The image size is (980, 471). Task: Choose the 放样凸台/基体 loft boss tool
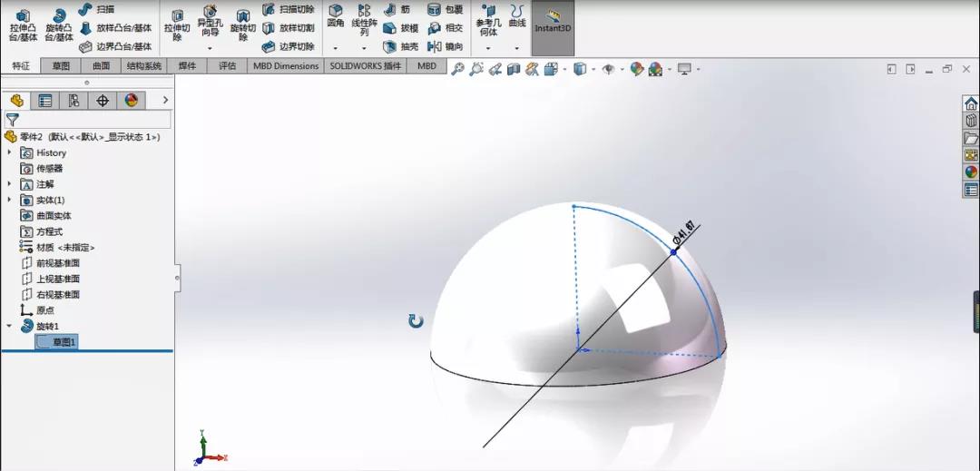point(116,28)
